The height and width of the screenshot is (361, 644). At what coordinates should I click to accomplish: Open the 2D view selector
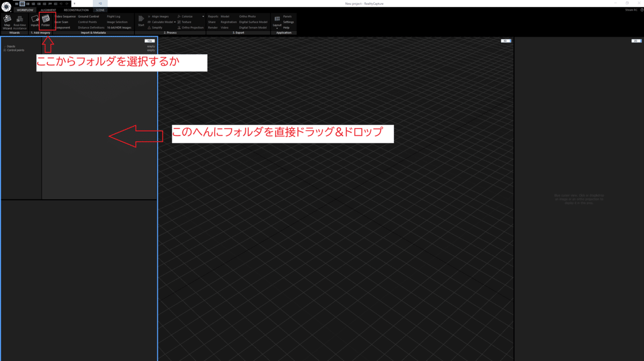(636, 41)
